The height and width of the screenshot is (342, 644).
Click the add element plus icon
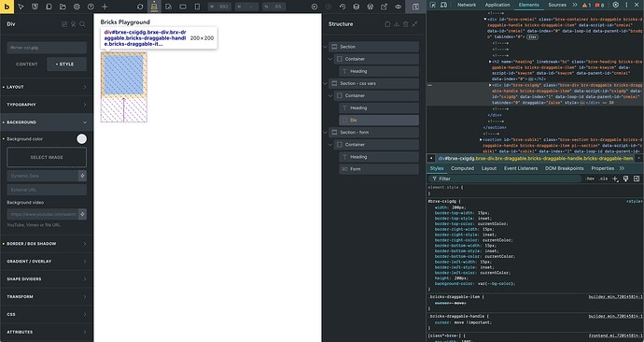coord(105,7)
